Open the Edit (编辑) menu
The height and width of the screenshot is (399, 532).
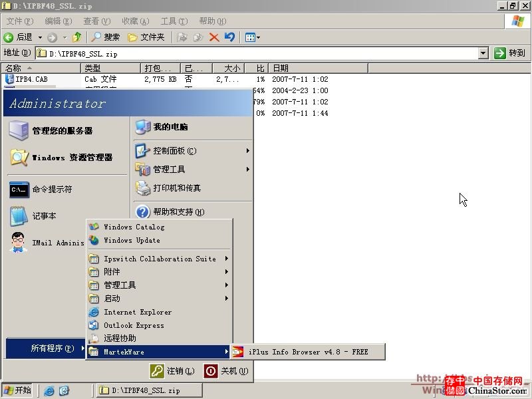(59, 21)
